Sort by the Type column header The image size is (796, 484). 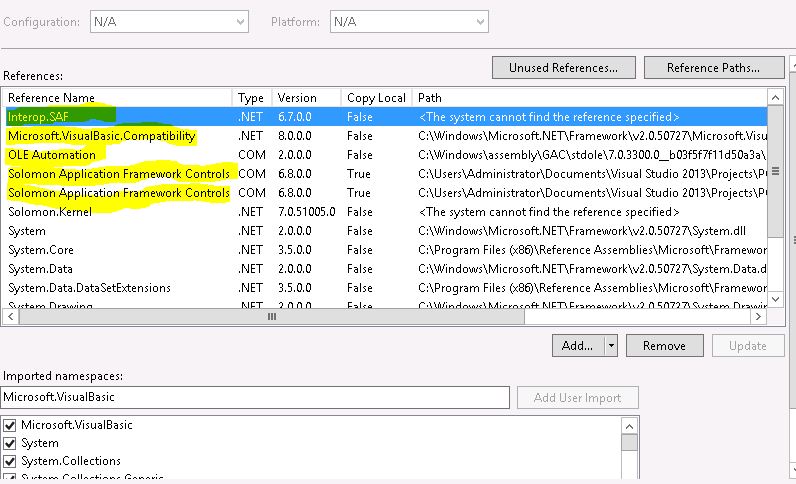(252, 98)
